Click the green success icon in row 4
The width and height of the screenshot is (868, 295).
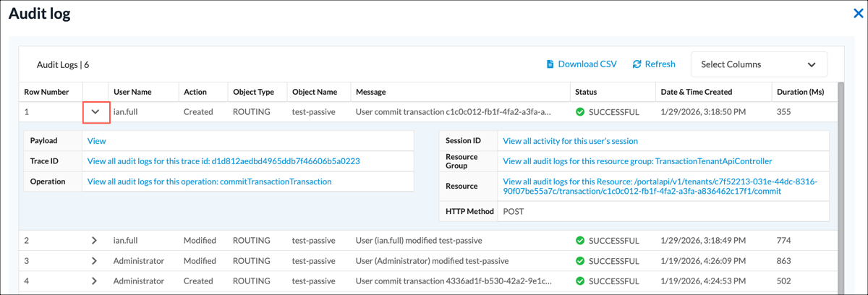580,281
